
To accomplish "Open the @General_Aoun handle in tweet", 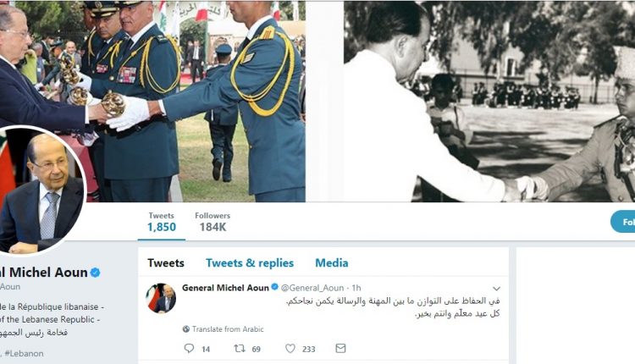I will coord(312,288).
